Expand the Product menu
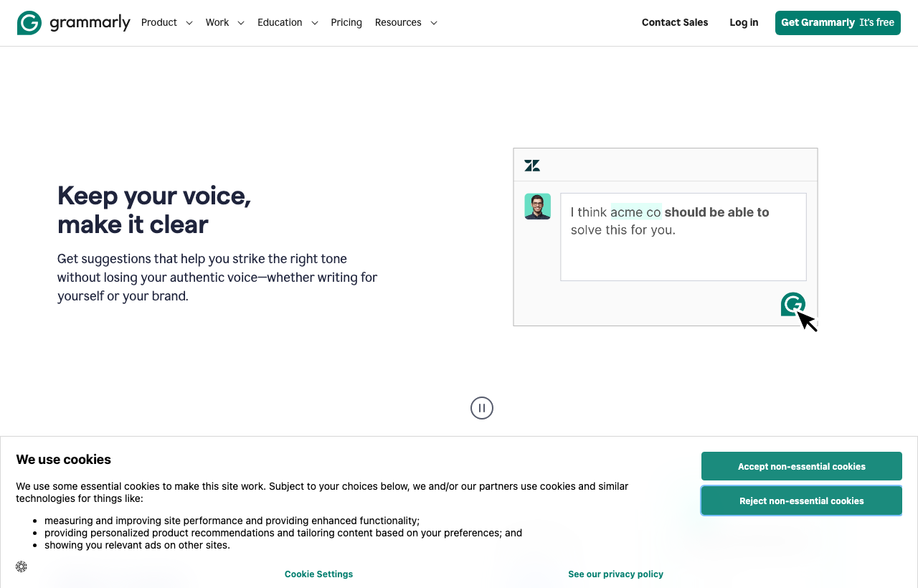Screen dimensions: 918x588 (x=167, y=23)
